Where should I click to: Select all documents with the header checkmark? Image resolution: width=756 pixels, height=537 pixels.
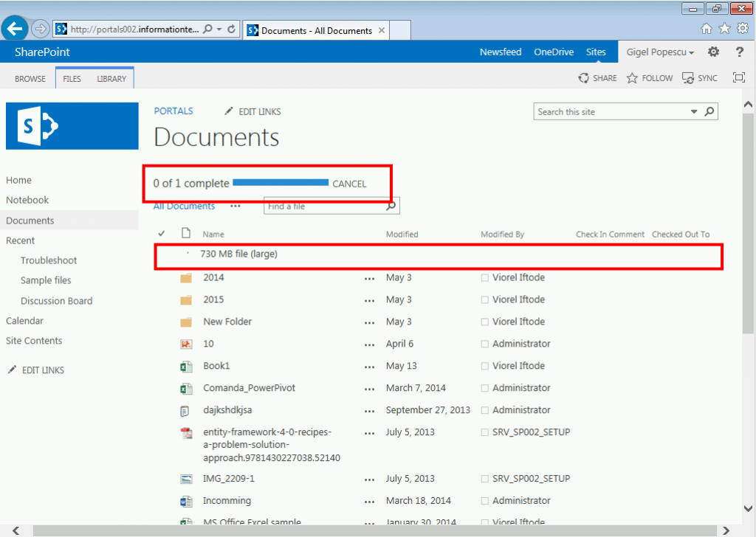pos(160,234)
